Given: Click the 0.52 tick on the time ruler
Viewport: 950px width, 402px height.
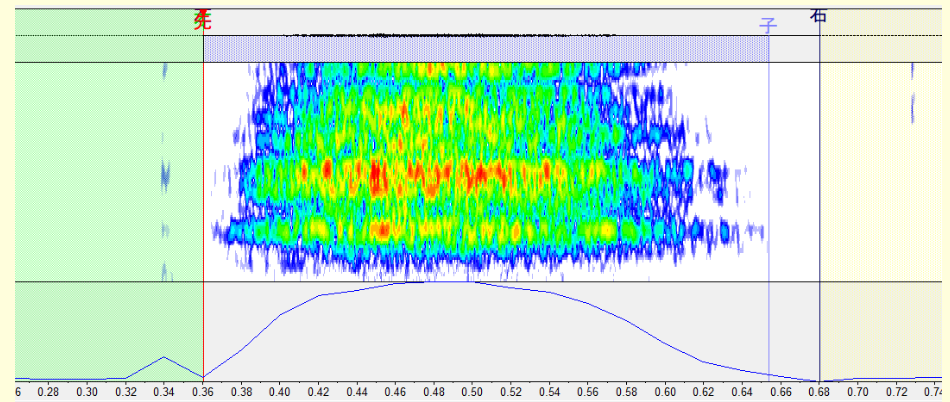Looking at the screenshot, I should coord(511,391).
